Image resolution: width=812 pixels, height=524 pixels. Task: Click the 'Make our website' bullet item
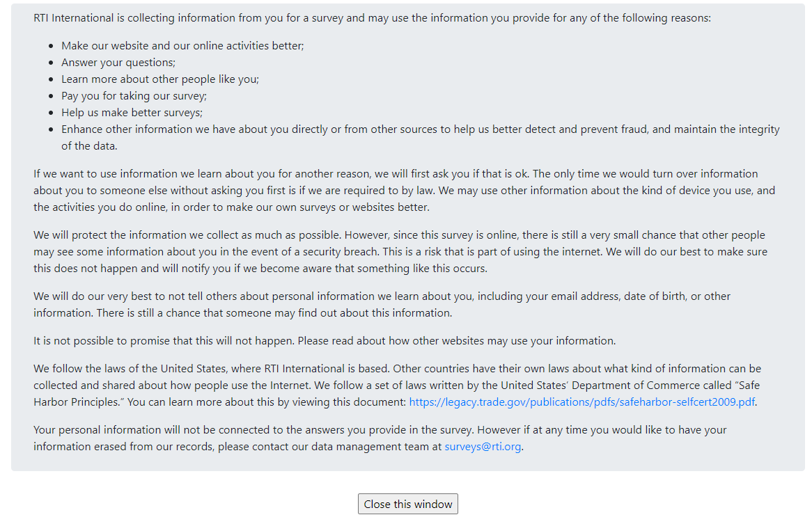coord(182,45)
